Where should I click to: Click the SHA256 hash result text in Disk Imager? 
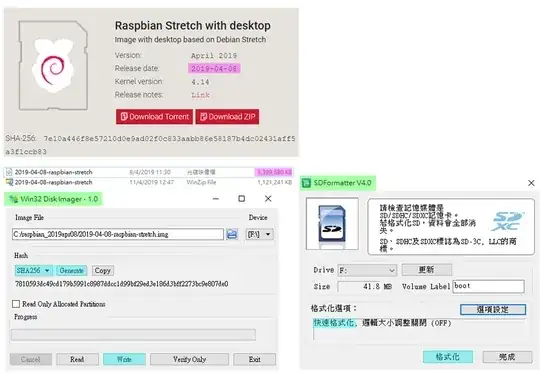pos(122,284)
